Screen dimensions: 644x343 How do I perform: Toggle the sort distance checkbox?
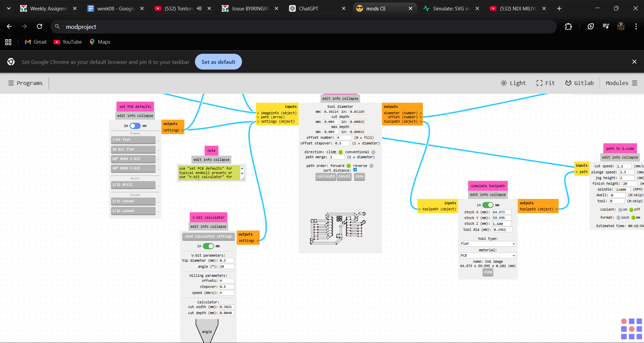355,170
